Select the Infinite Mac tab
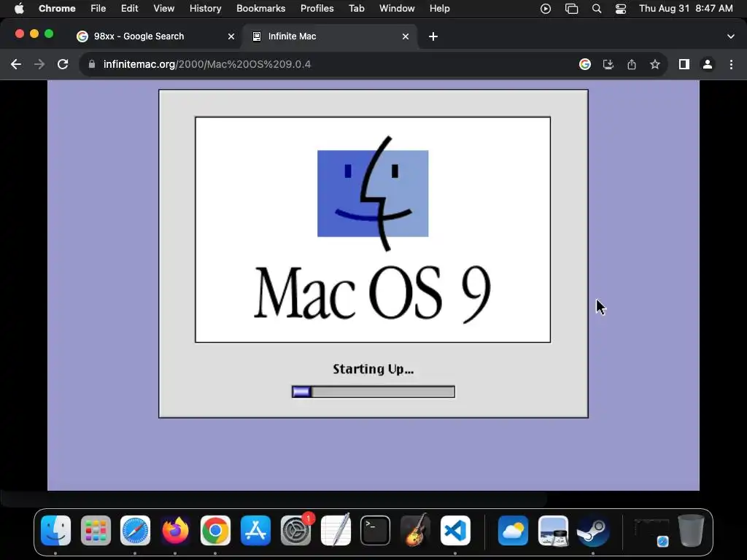 click(x=330, y=36)
